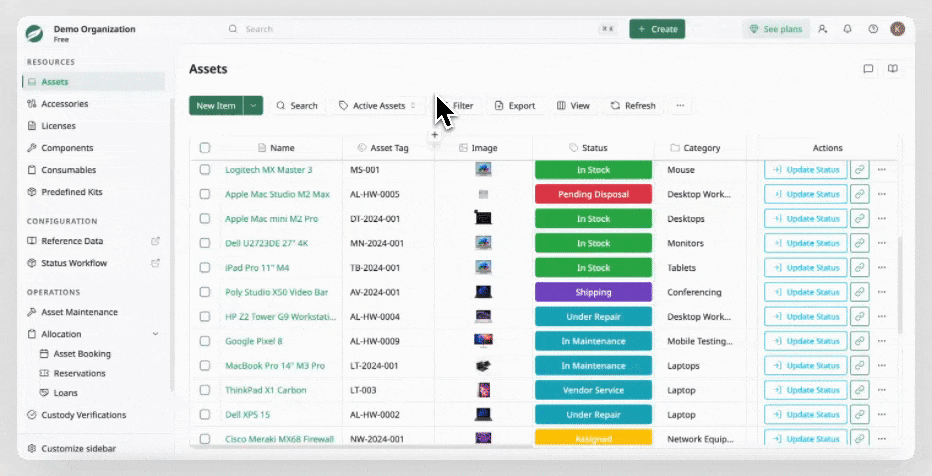Click the Demo Organization leaf logo

tap(34, 33)
